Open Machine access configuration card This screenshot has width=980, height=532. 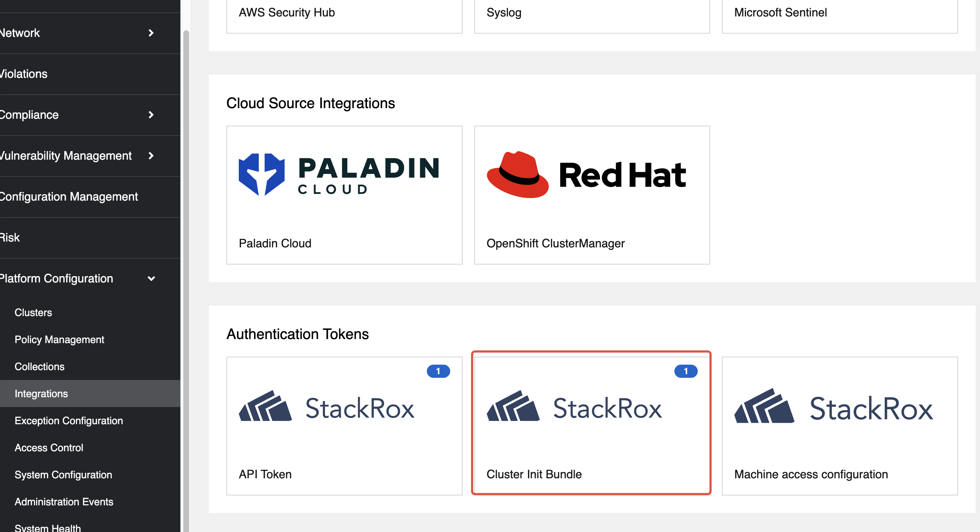(840, 426)
